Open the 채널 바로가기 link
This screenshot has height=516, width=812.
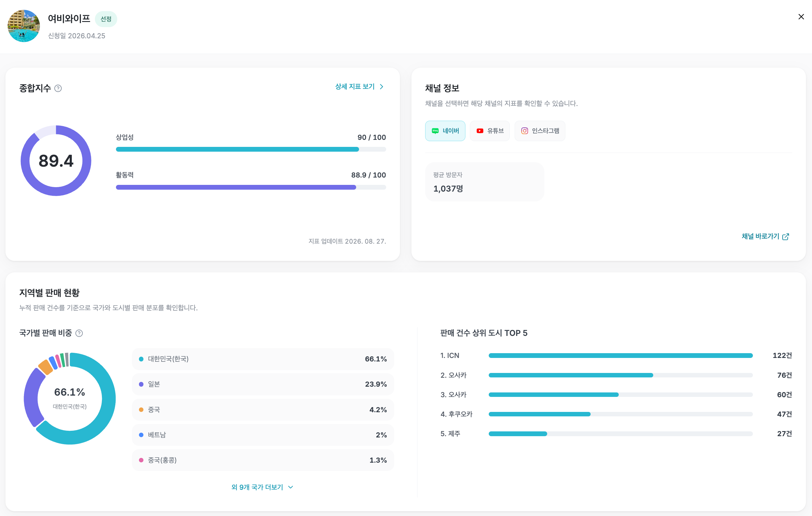point(765,236)
